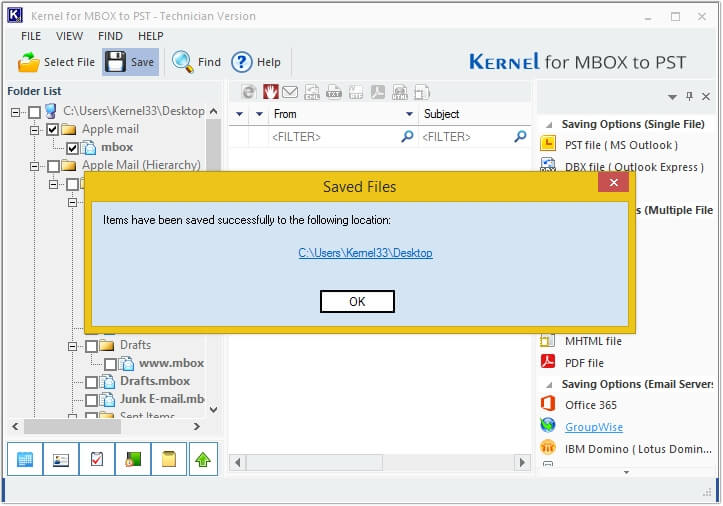Image resolution: width=723 pixels, height=506 pixels.
Task: Open the HELP menu
Action: click(x=151, y=36)
